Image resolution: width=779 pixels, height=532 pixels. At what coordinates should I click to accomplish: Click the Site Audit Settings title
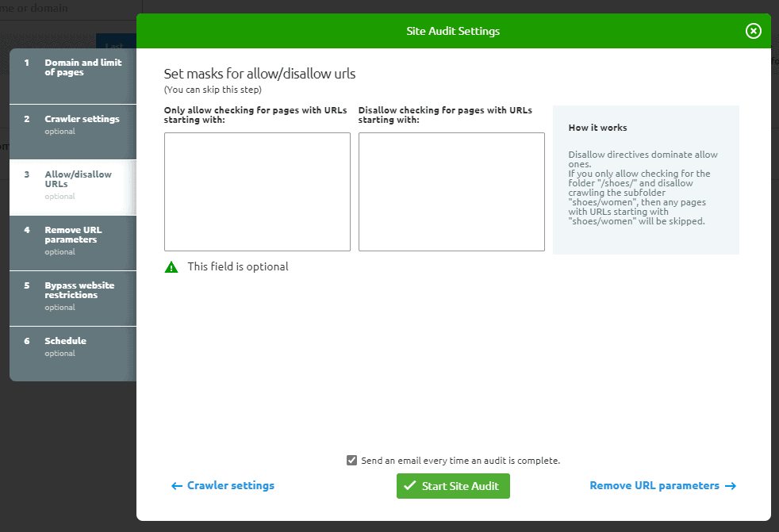pos(453,31)
